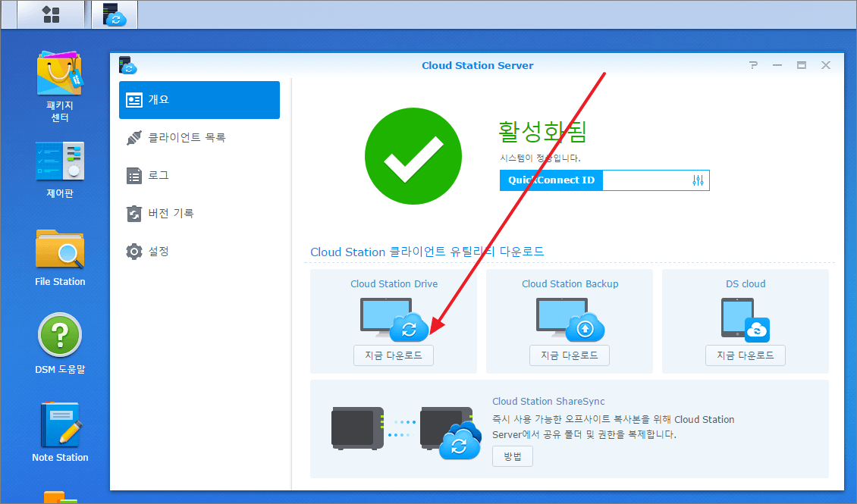This screenshot has height=504, width=857.
Task: Select the Cloud Station Server taskbar icon
Action: (x=115, y=14)
